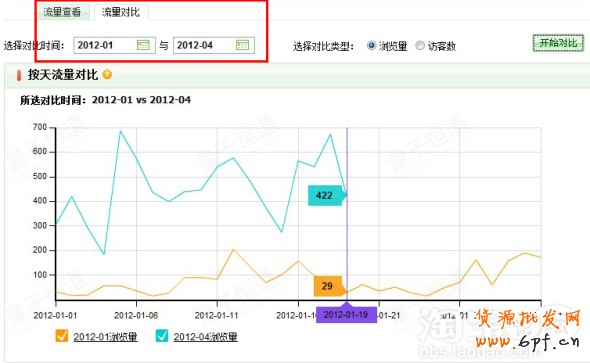The height and width of the screenshot is (363, 590).
Task: Open calendar icon for 2012-01 date field
Action: tap(143, 45)
